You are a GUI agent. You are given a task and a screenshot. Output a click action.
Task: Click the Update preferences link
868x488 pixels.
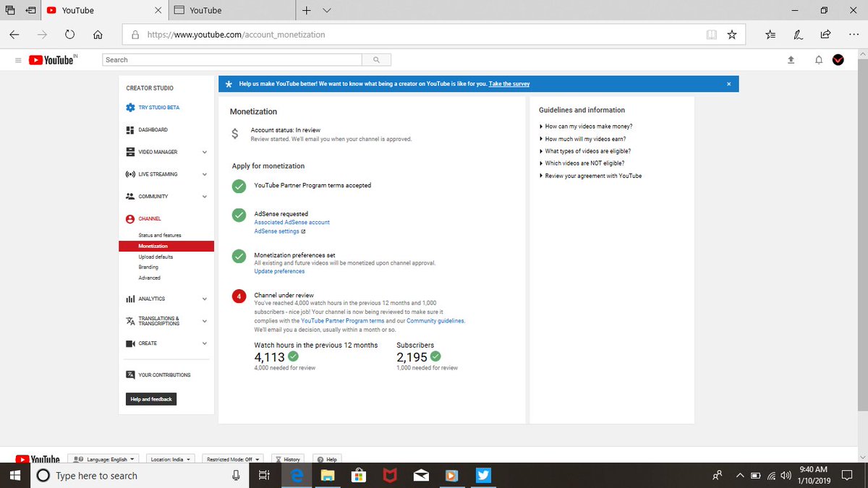click(279, 271)
